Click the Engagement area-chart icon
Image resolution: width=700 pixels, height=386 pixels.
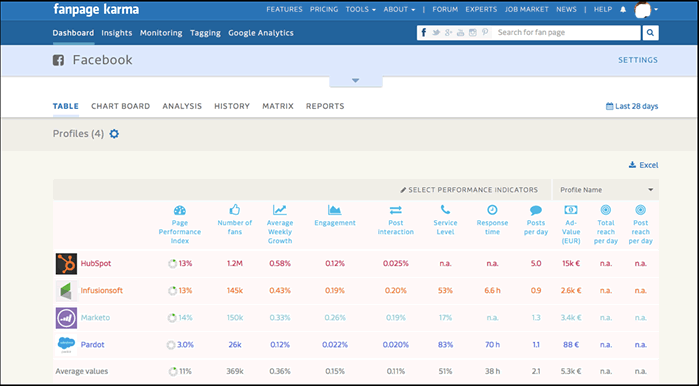334,210
